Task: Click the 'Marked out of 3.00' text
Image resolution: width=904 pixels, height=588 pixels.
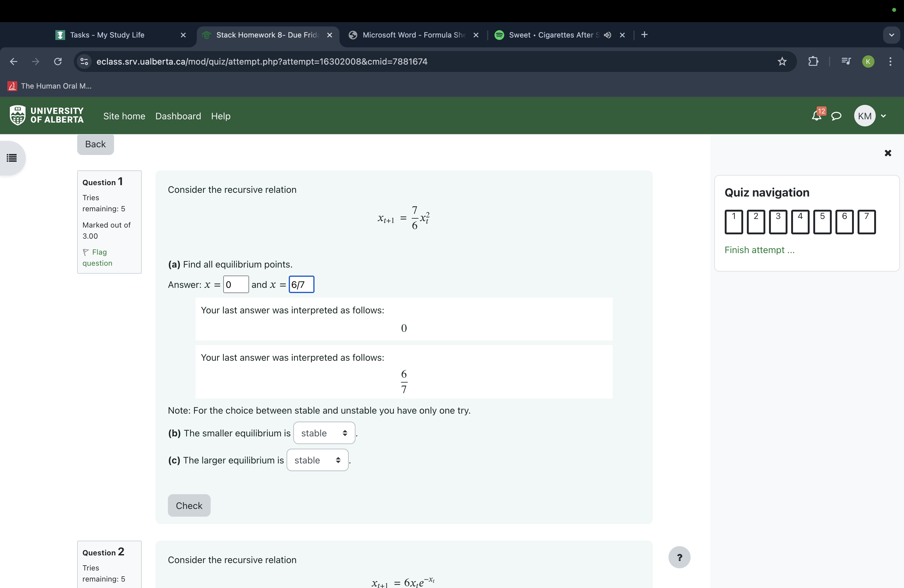Action: coord(106,231)
